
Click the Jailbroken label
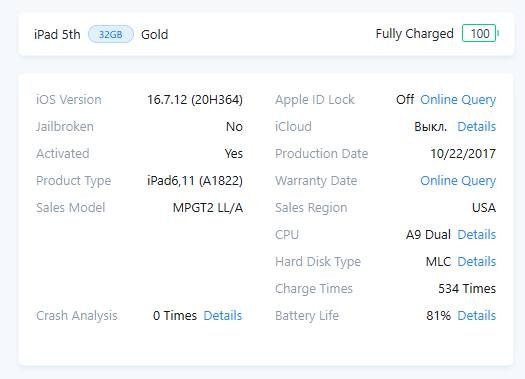point(65,127)
